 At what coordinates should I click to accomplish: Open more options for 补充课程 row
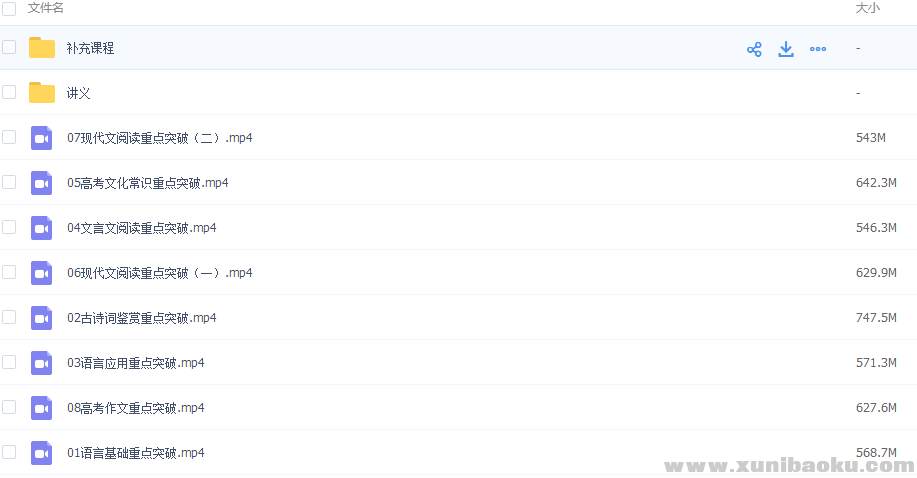(x=818, y=49)
